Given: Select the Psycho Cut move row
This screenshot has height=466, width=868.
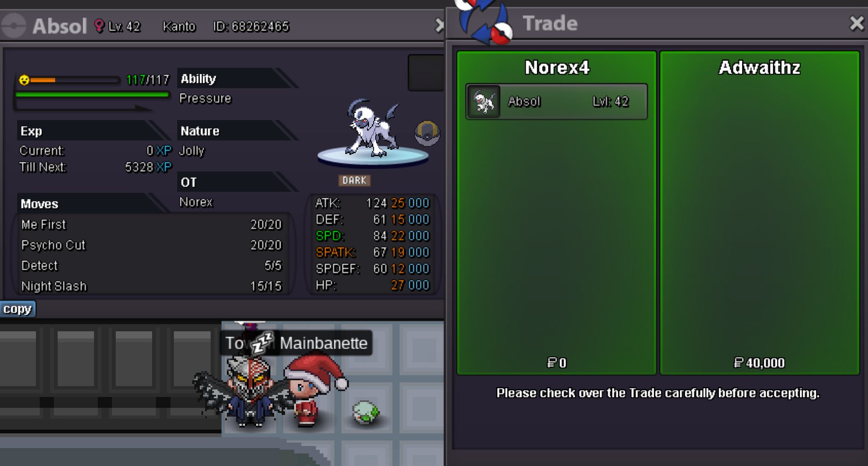Looking at the screenshot, I should click(151, 245).
